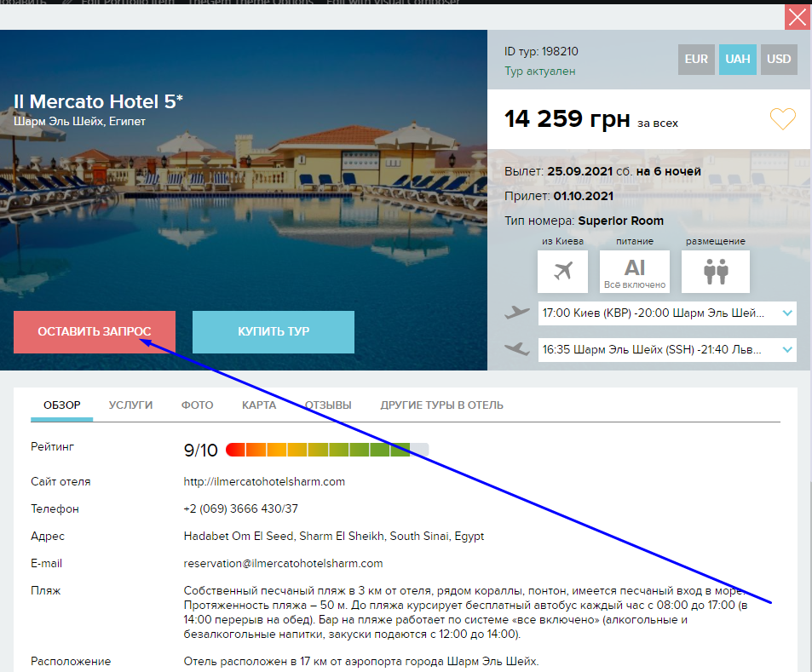This screenshot has height=672, width=812.
Task: Click the phone number +2 (069) 3666 430/37
Action: 241,508
